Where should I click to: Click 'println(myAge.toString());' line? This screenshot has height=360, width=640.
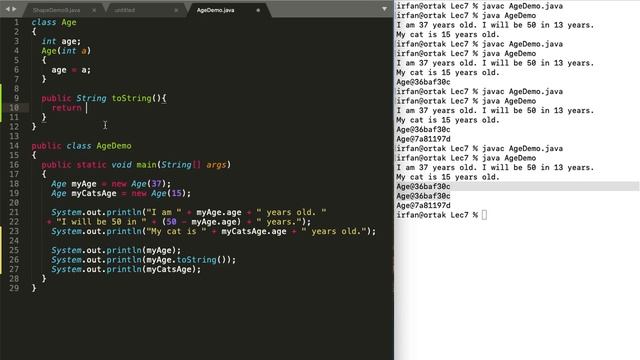coord(144,260)
